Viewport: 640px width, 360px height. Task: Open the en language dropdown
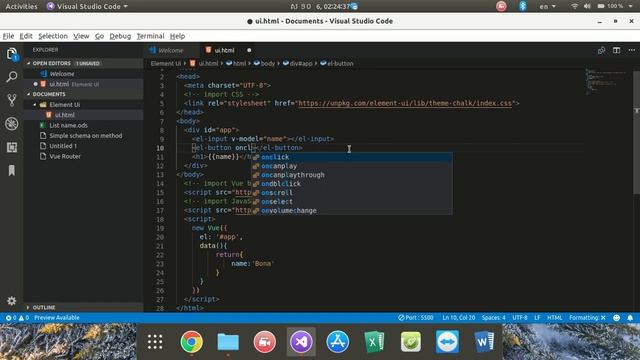click(547, 6)
